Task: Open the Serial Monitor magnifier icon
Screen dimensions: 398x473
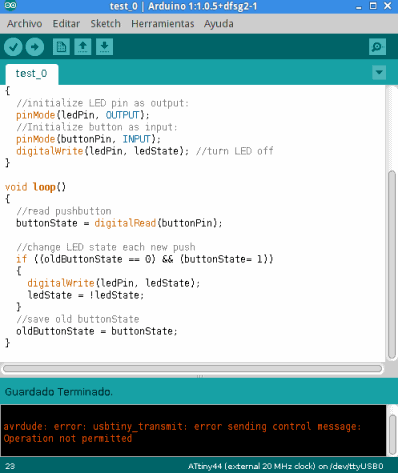Action: tap(377, 47)
